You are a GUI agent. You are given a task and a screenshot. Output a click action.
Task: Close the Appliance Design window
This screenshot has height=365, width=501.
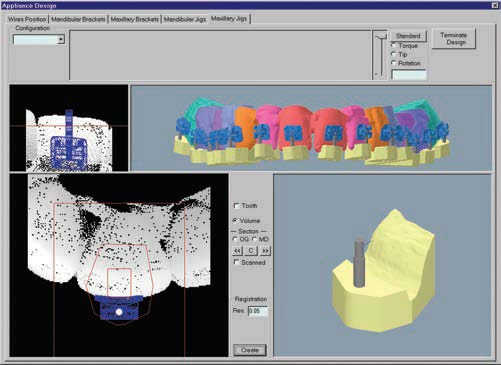495,5
